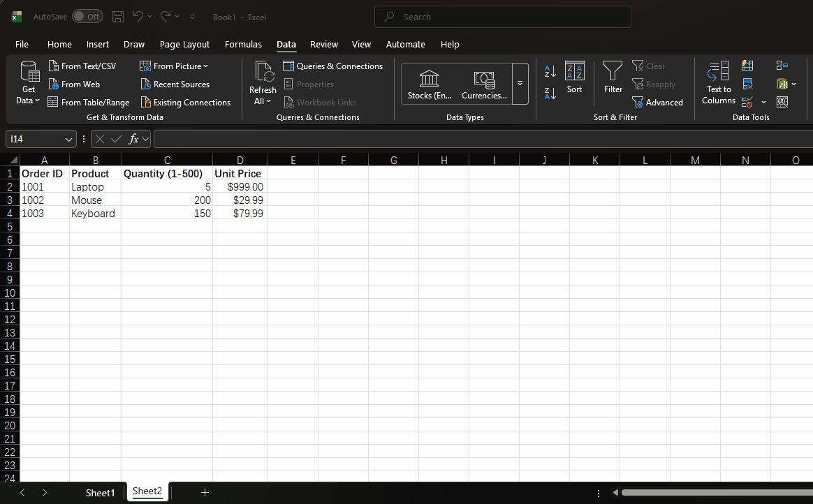
Task: Sort data A to Z ascending
Action: click(549, 71)
